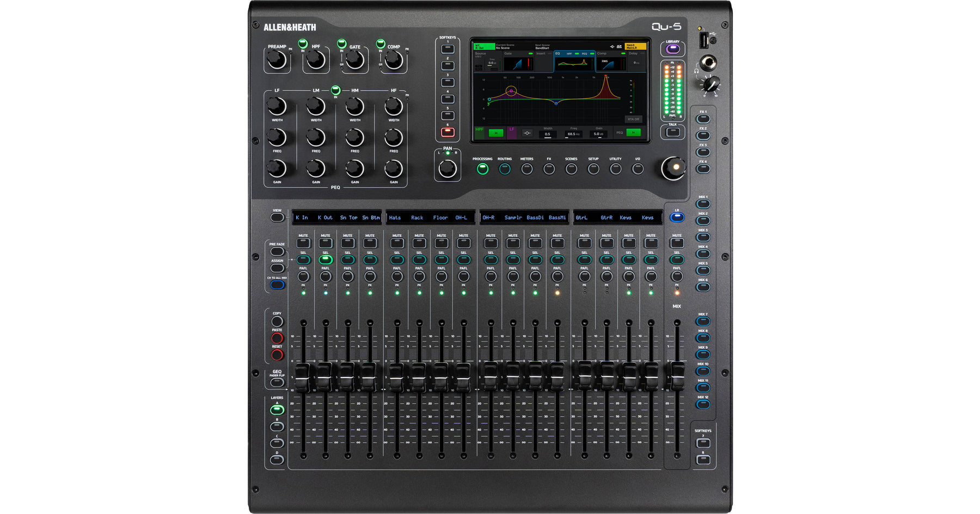
Task: Select fader layer B
Action: (277, 425)
